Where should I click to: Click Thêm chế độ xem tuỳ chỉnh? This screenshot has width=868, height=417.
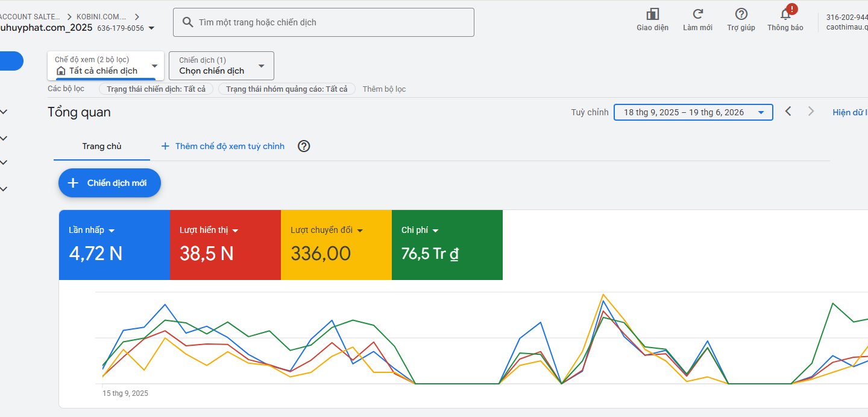(222, 146)
